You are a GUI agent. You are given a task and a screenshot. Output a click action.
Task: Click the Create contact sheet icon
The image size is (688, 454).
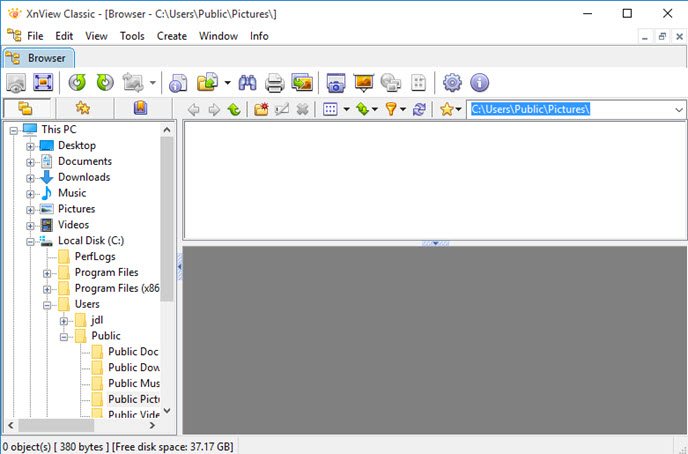tap(418, 82)
